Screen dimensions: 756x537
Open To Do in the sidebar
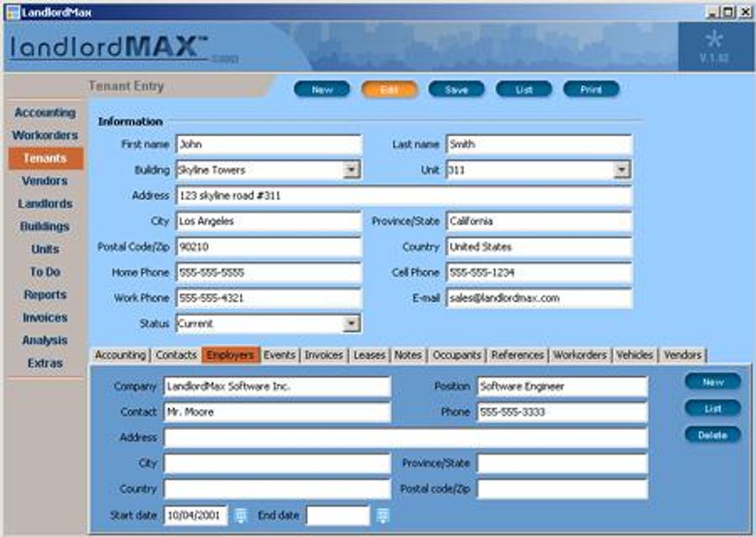pyautogui.click(x=45, y=272)
